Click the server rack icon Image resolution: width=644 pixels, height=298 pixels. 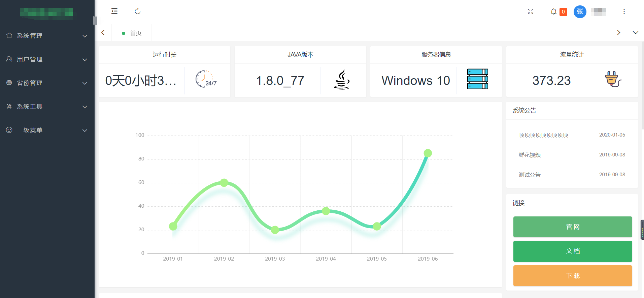478,79
